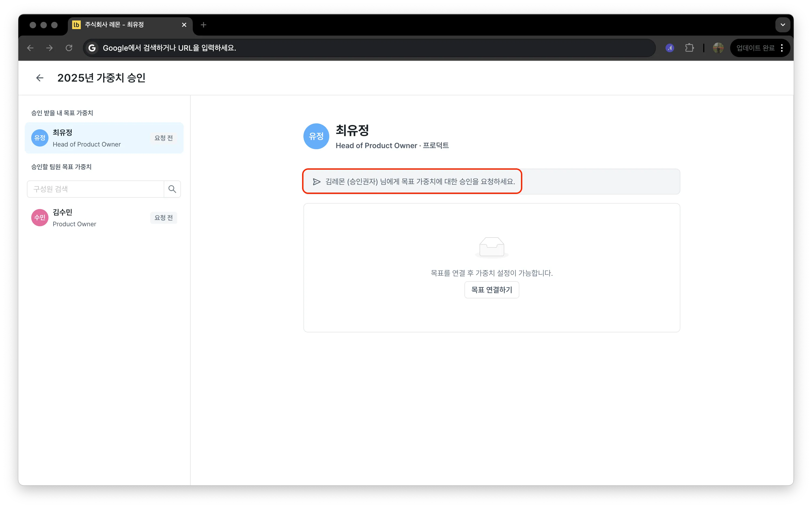Click the large 유정 profile avatar
This screenshot has height=508, width=812.
[316, 136]
